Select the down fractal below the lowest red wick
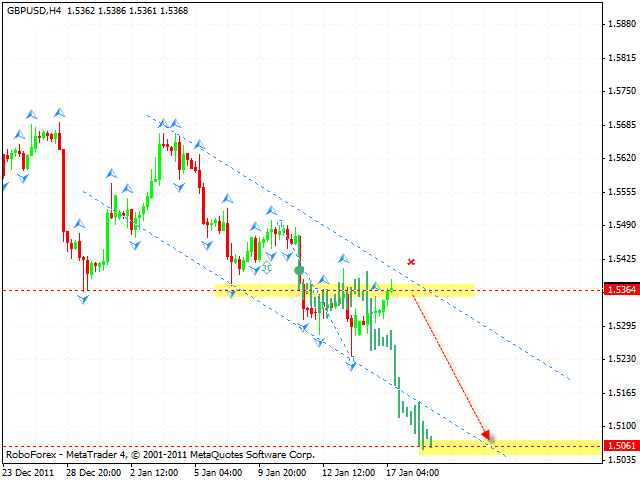640x480 pixels. (351, 366)
